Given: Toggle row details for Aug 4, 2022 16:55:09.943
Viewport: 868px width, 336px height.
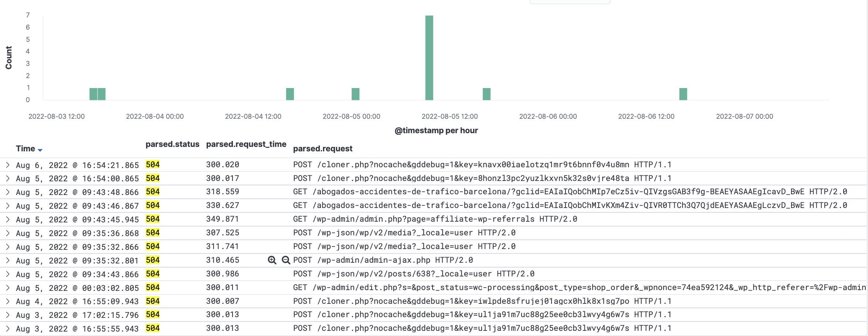Looking at the screenshot, I should coord(8,302).
